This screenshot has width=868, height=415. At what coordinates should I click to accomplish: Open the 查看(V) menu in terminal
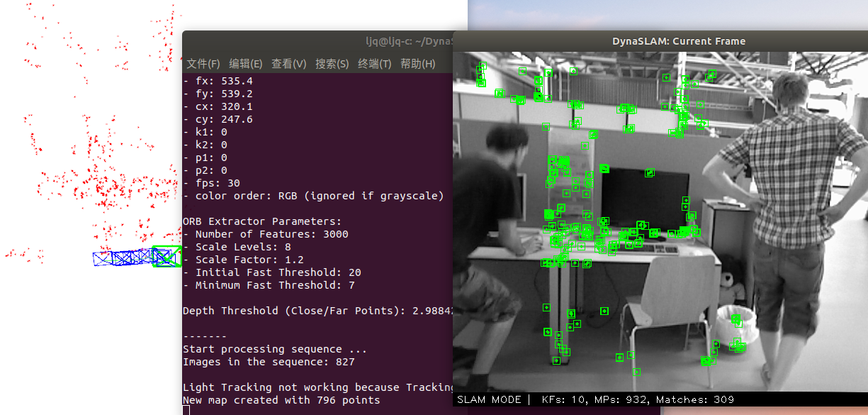click(x=289, y=64)
